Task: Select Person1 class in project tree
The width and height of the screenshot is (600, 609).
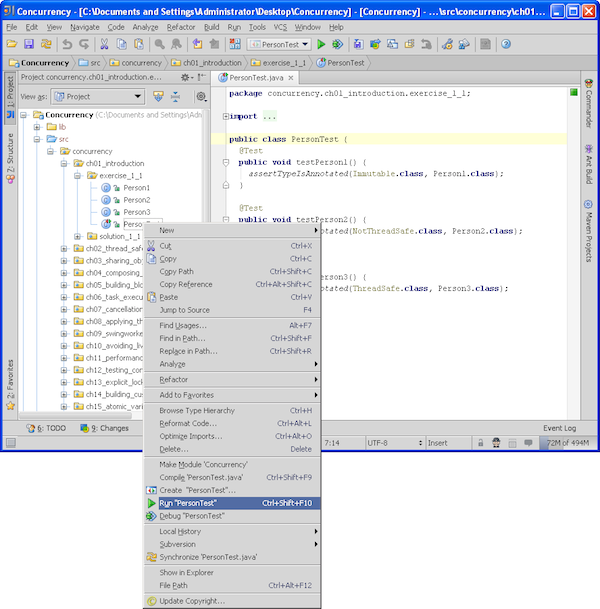Action: click(x=136, y=187)
